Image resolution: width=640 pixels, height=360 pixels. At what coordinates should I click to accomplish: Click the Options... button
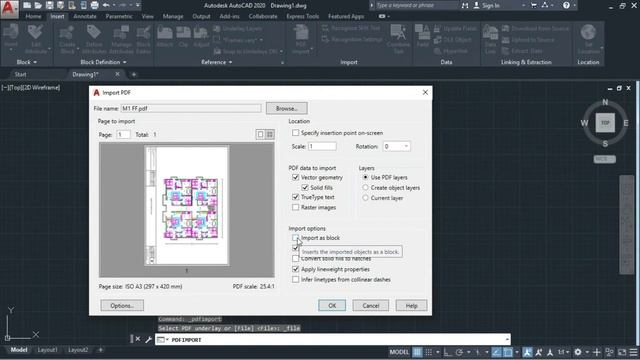coord(122,305)
